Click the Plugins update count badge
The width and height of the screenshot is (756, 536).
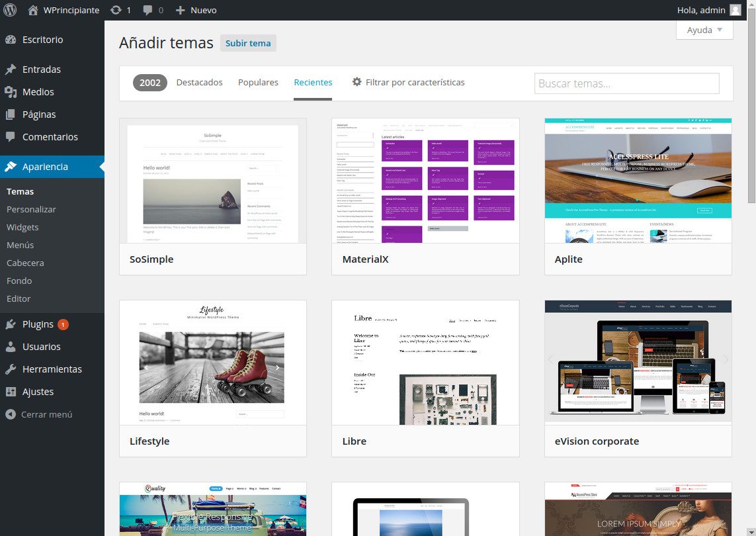coord(63,325)
